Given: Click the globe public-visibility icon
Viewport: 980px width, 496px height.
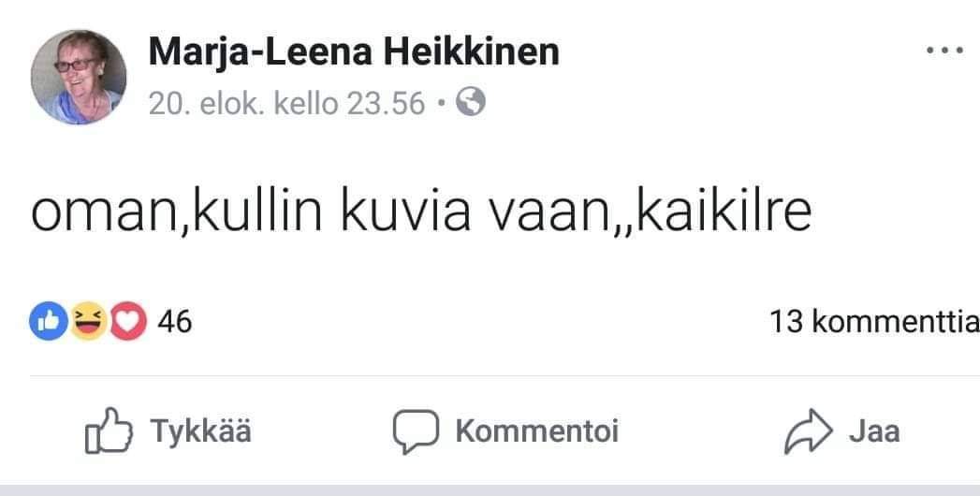Looking at the screenshot, I should pos(470,103).
